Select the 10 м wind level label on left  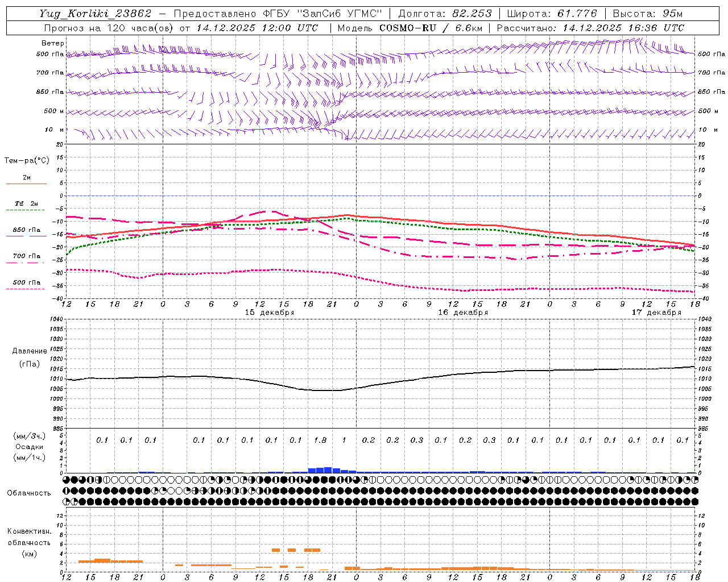click(x=55, y=130)
